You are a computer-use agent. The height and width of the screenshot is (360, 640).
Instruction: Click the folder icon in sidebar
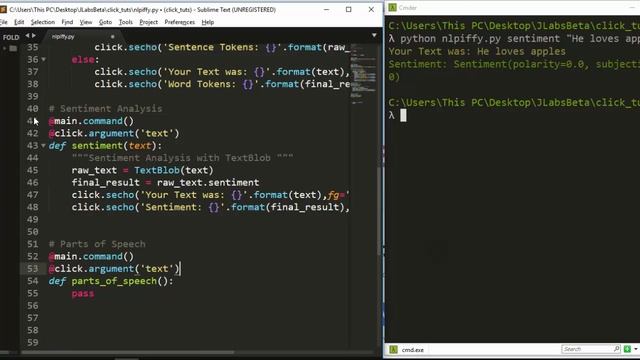13,48
